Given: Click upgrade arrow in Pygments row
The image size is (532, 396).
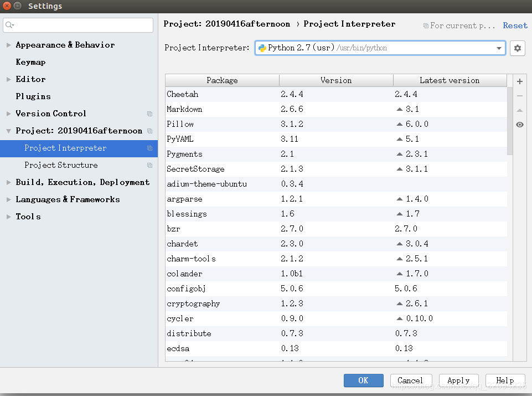Looking at the screenshot, I should point(400,154).
